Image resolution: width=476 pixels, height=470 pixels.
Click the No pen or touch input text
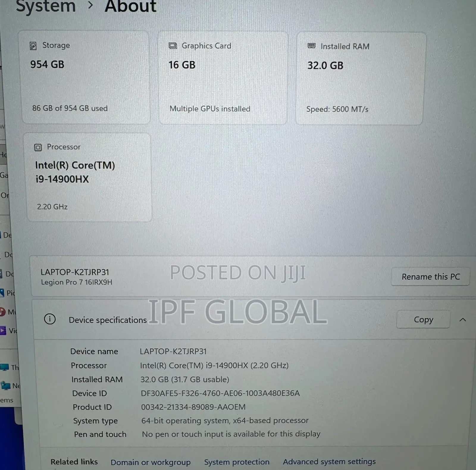click(231, 434)
